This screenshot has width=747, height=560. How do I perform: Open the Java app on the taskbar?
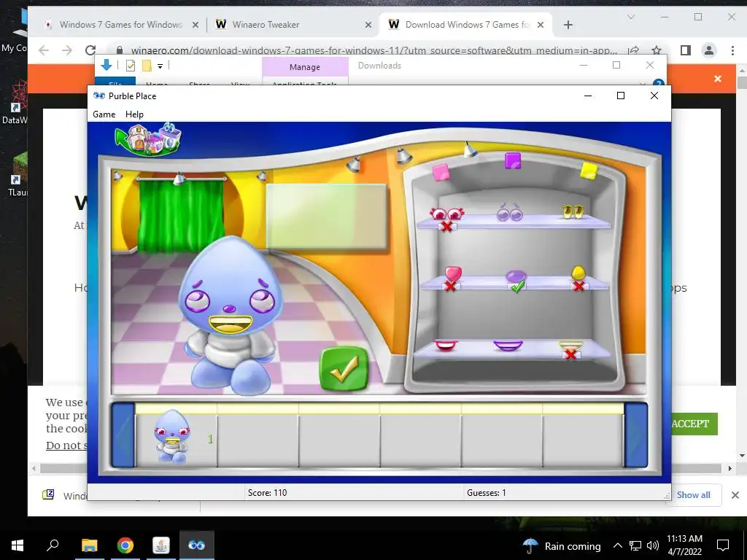[x=161, y=545]
